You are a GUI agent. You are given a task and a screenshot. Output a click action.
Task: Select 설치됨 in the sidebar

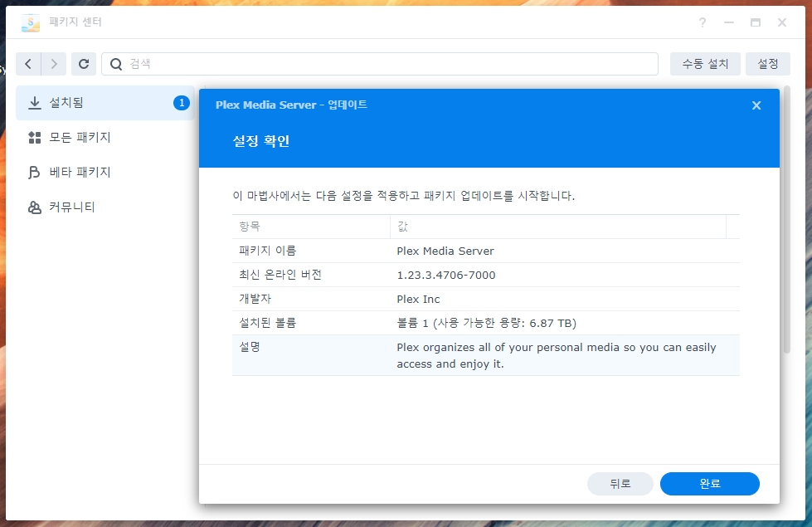coord(105,103)
